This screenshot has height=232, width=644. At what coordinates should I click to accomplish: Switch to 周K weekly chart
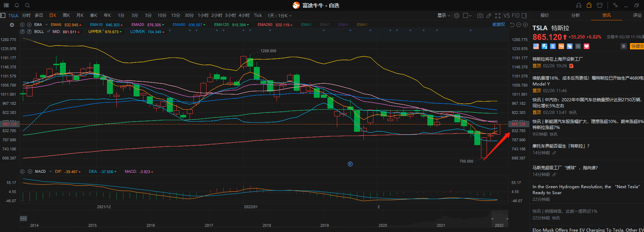[x=66, y=15]
